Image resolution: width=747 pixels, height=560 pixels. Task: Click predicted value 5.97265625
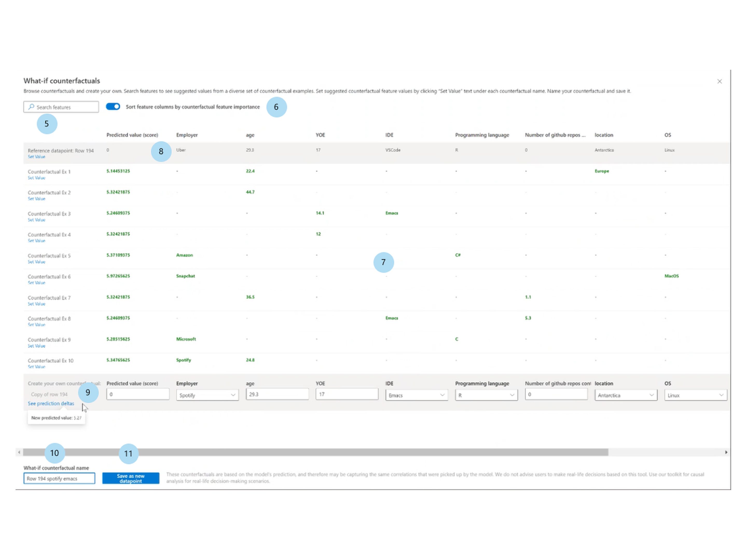118,276
